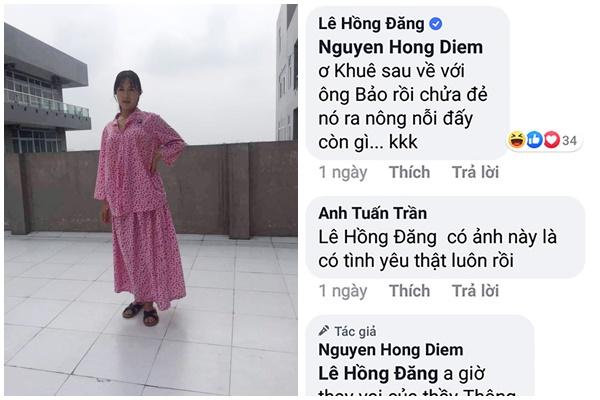Screen dimensions: 600x400
Task: Click the bold Lê Hồng Đăng mention in author's reply
Action: point(378,374)
